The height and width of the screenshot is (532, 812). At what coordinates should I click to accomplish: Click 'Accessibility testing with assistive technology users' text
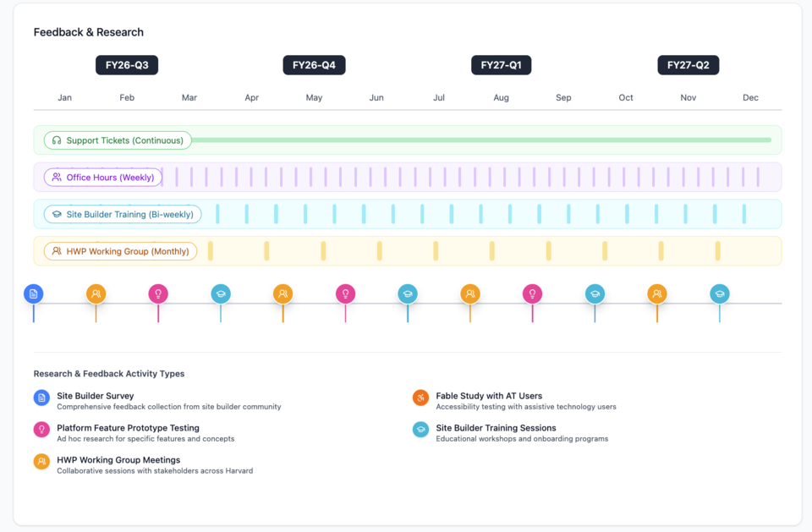point(526,407)
